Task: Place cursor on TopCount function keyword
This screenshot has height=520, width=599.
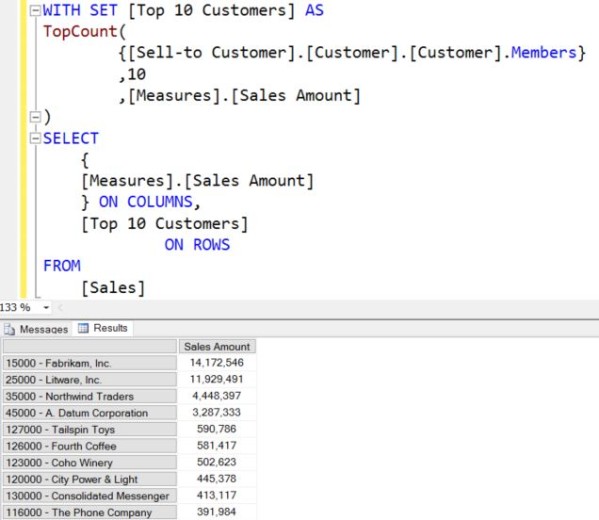Action: tap(80, 31)
